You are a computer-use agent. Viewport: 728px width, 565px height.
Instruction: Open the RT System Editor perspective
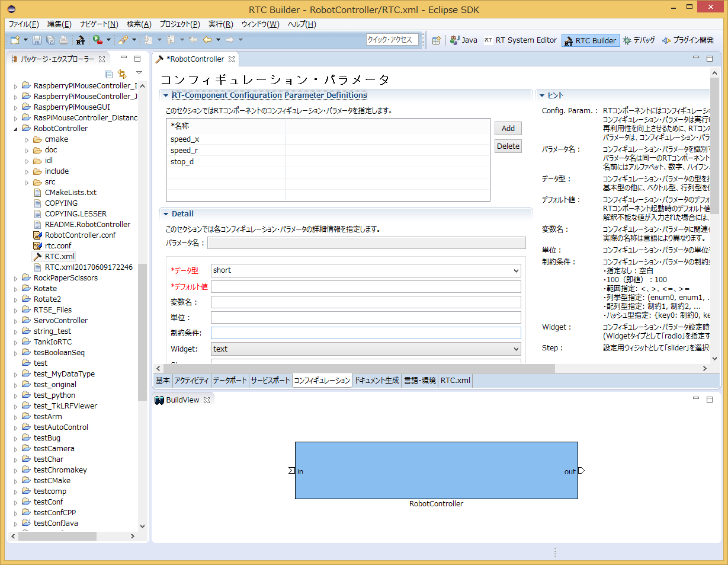[x=520, y=40]
